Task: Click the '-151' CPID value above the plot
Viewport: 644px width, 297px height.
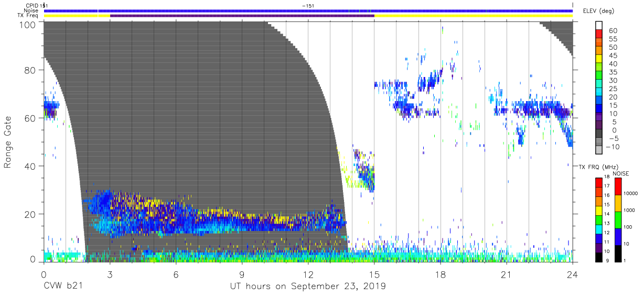Action: coord(308,5)
